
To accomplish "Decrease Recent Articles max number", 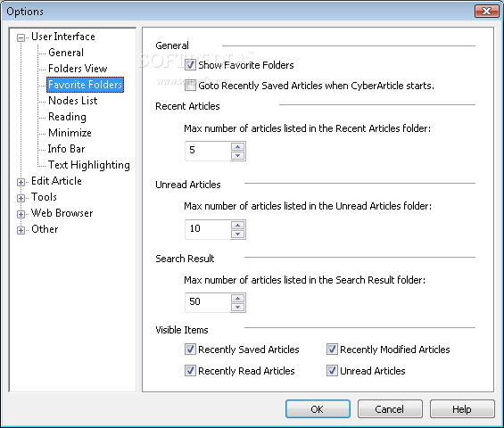I will [238, 155].
